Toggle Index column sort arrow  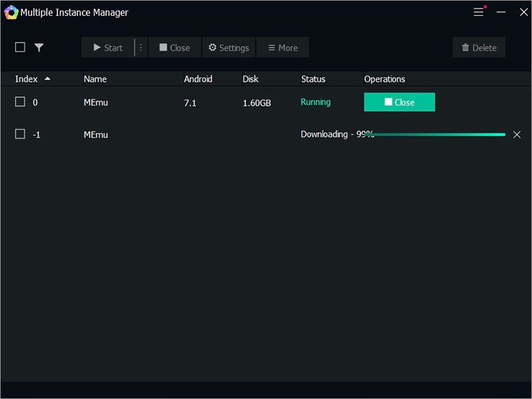[x=47, y=78]
